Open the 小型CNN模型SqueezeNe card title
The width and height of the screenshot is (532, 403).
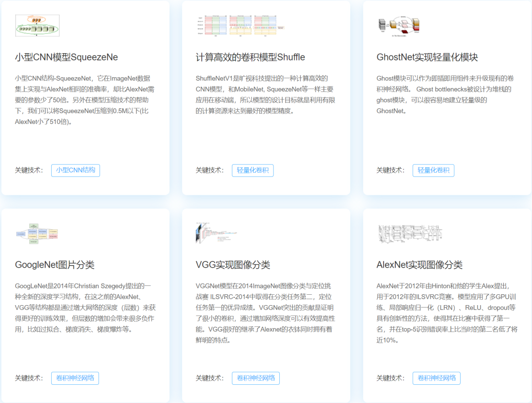click(x=66, y=57)
